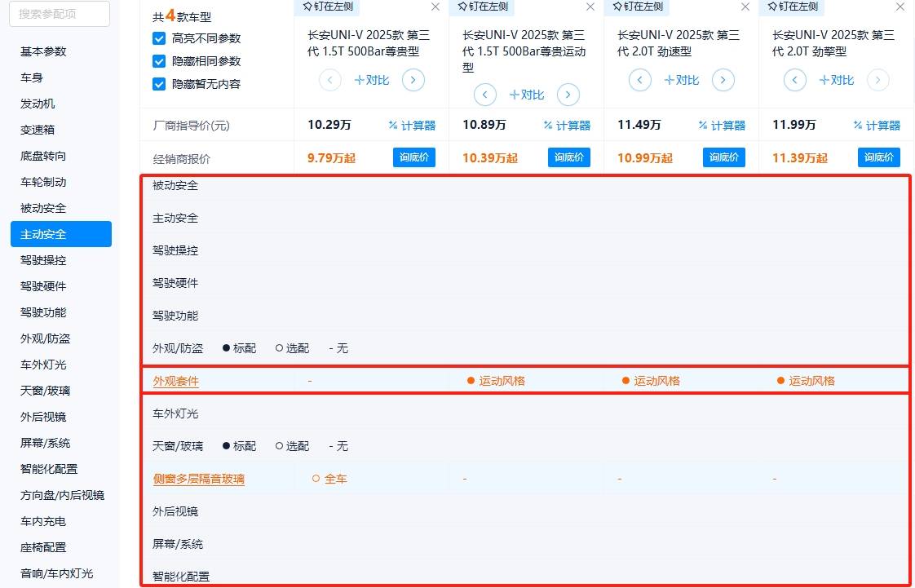
Task: Click 询底价 for 10.39万起 model
Action: click(x=569, y=157)
